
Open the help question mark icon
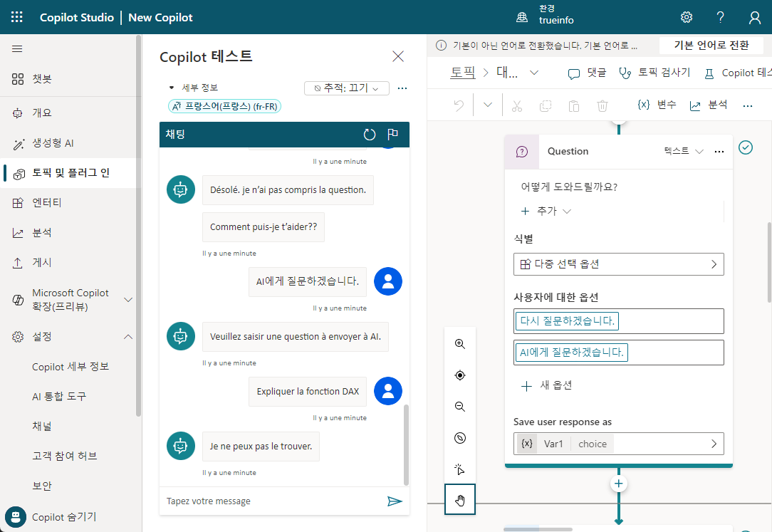[x=720, y=17]
